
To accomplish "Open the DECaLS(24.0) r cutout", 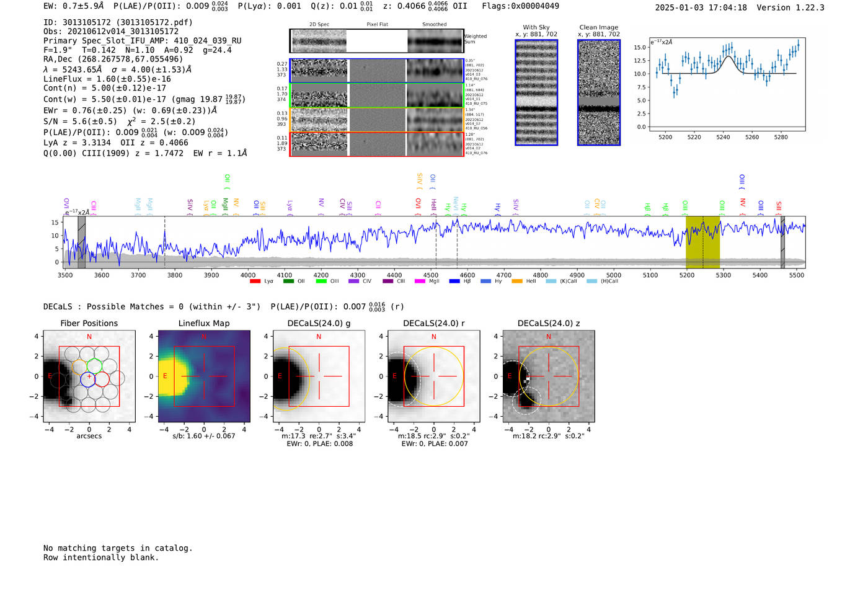I will pos(434,376).
